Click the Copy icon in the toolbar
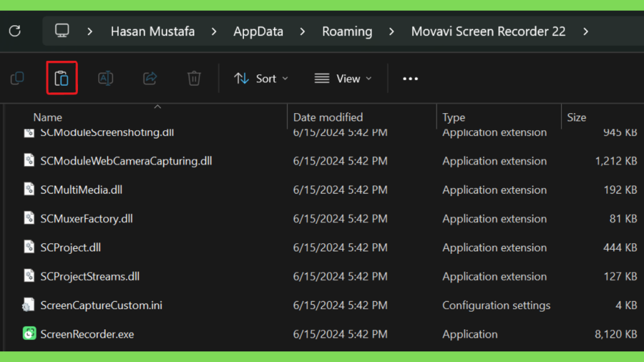This screenshot has width=644, height=362. click(x=17, y=78)
